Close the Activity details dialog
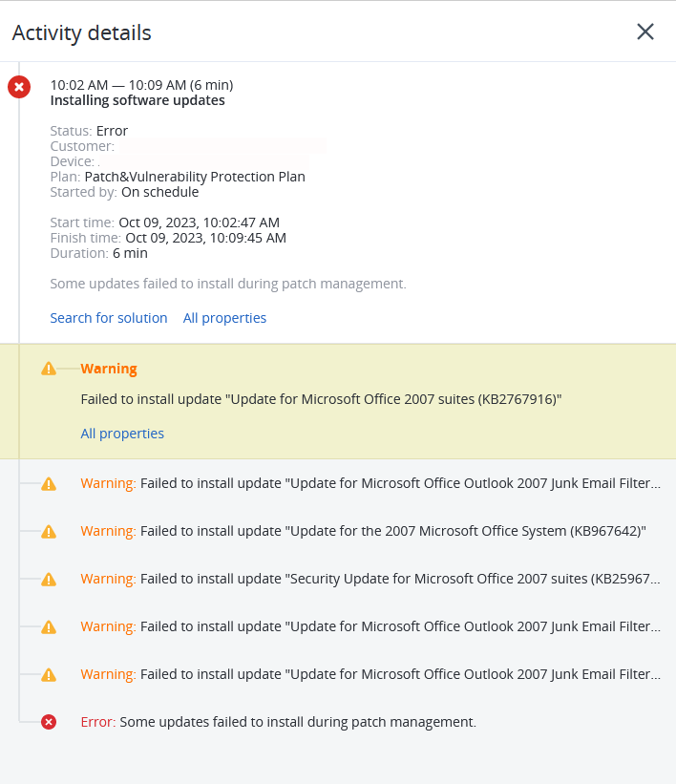Viewport: 676px width, 784px height. 645,32
